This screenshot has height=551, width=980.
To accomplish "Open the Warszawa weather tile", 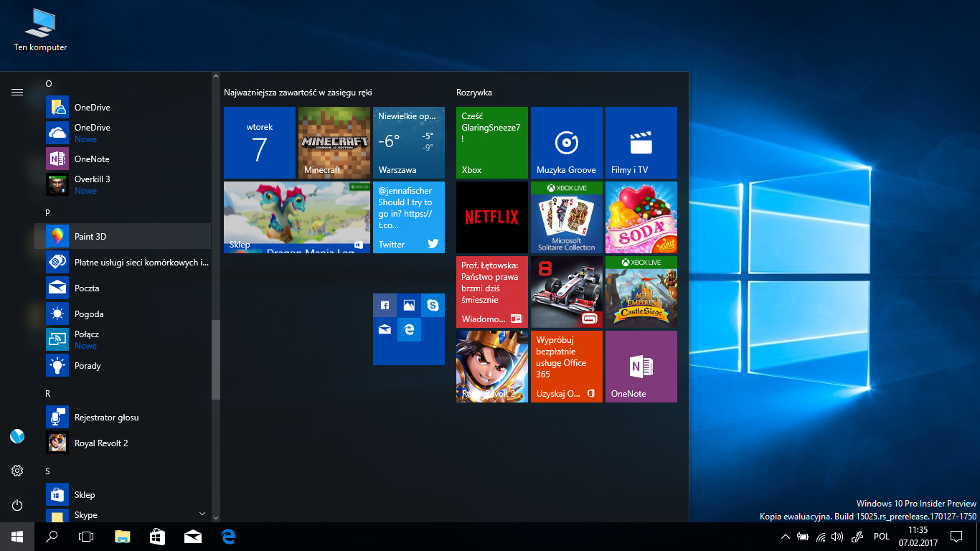I will click(409, 143).
